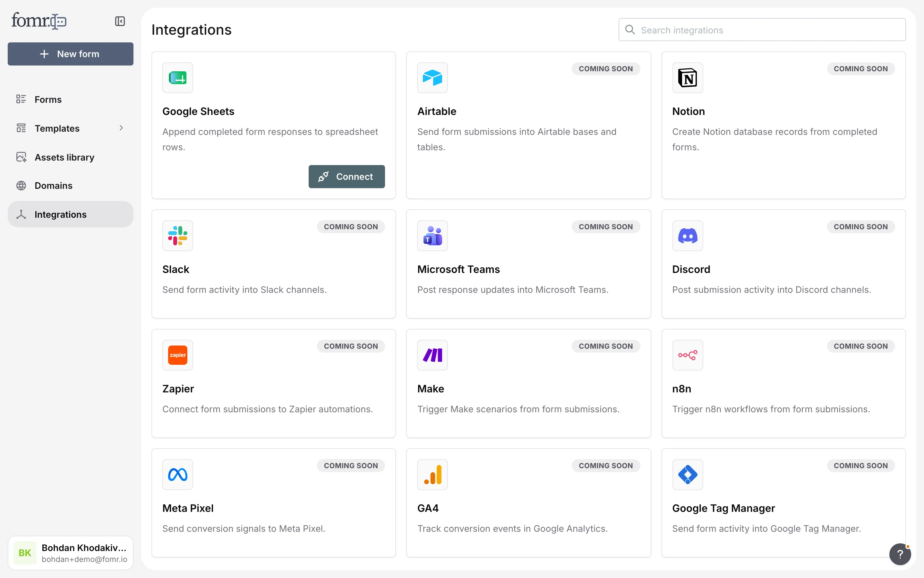Click Google Tag Manager's Coming Soon badge

point(860,466)
